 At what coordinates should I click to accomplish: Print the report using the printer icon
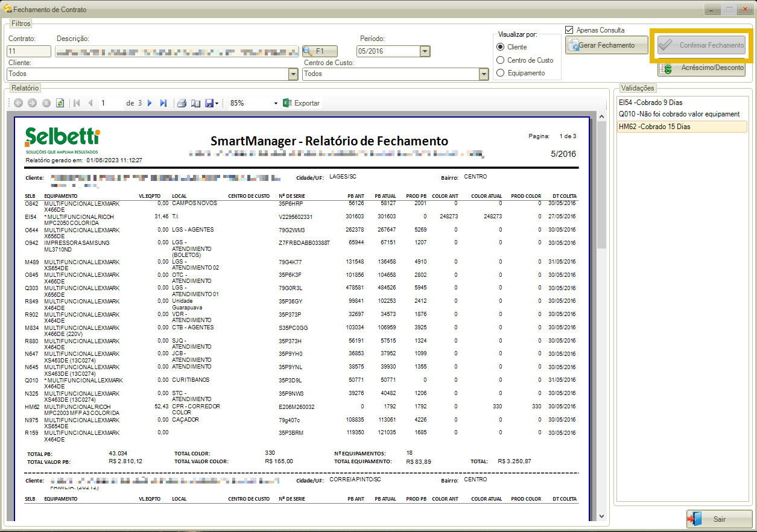[182, 103]
